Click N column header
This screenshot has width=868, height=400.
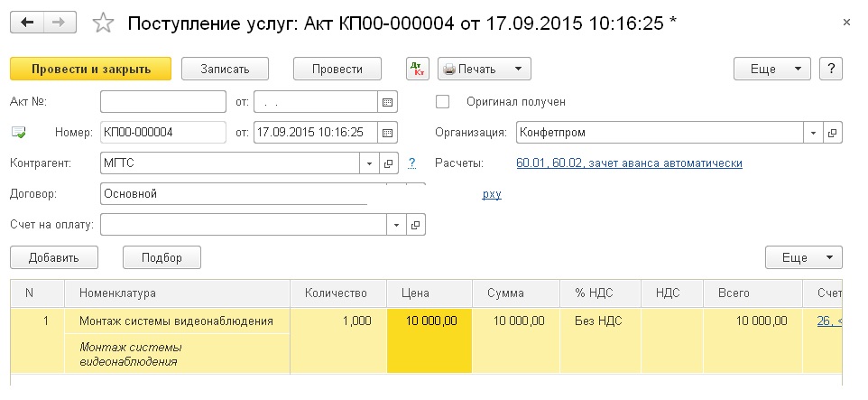(x=38, y=293)
